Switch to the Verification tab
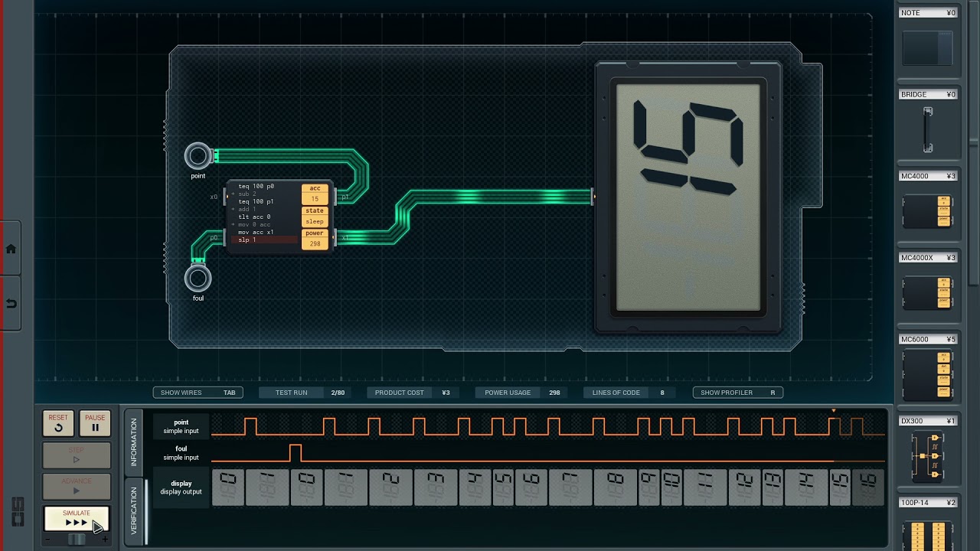Image resolution: width=980 pixels, height=551 pixels. pos(133,510)
